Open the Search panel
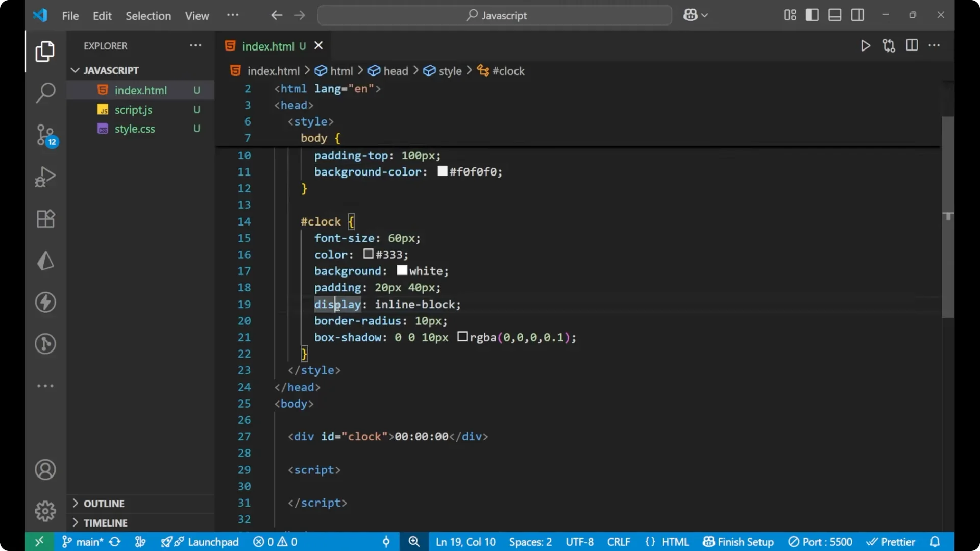 [45, 93]
